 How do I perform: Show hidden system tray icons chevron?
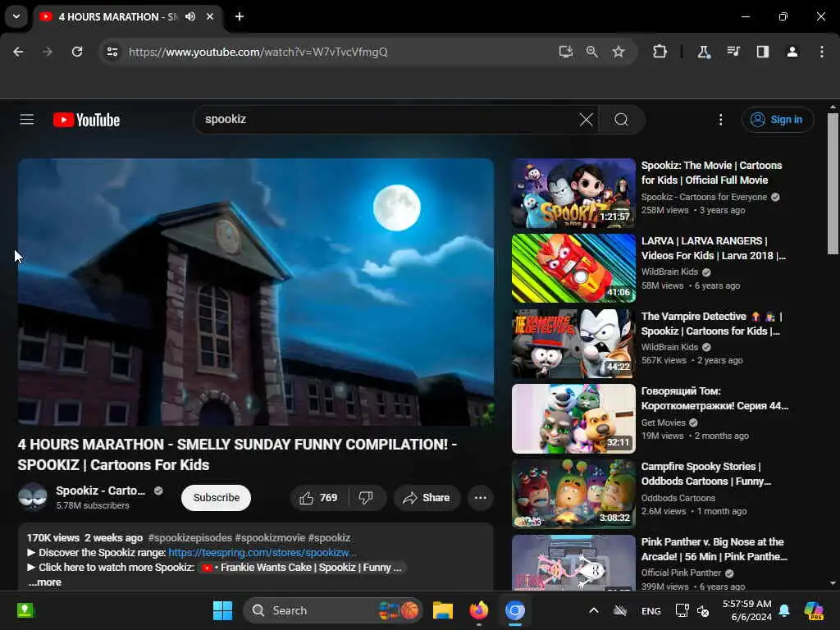594,610
